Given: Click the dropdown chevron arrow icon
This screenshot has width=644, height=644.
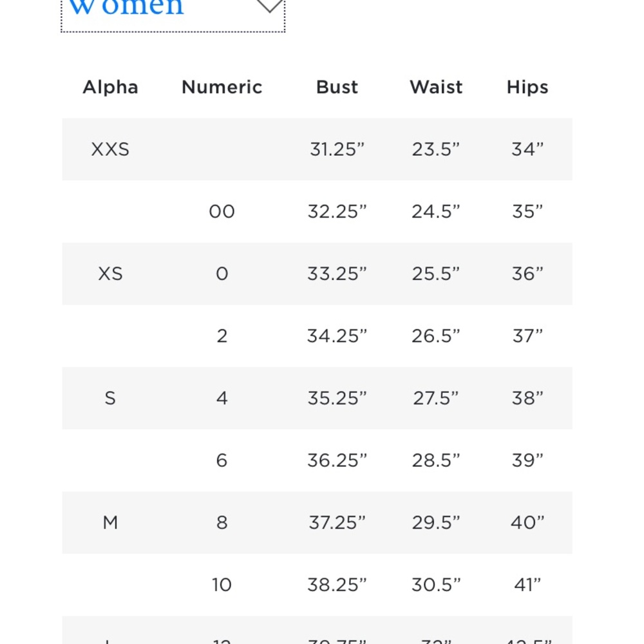Looking at the screenshot, I should click(x=270, y=6).
